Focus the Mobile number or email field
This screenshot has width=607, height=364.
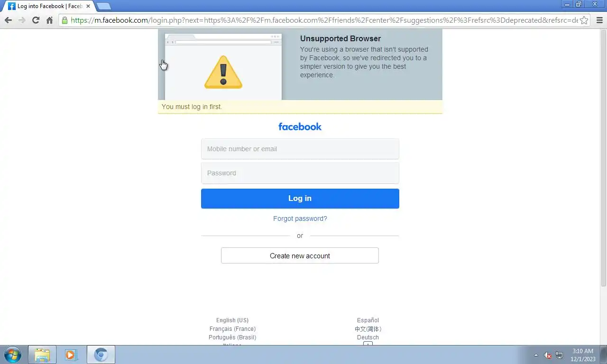[x=300, y=149]
